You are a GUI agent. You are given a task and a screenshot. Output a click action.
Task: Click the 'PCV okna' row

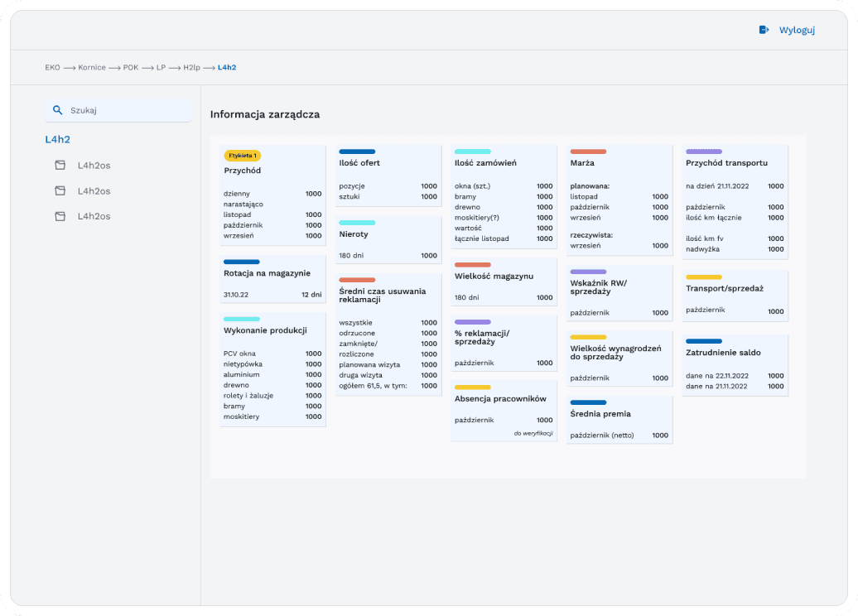(272, 354)
